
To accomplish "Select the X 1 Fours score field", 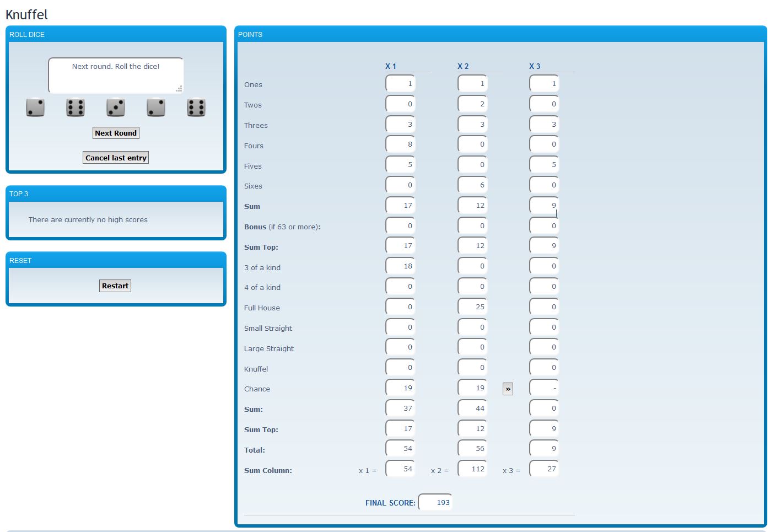I will (x=400, y=144).
